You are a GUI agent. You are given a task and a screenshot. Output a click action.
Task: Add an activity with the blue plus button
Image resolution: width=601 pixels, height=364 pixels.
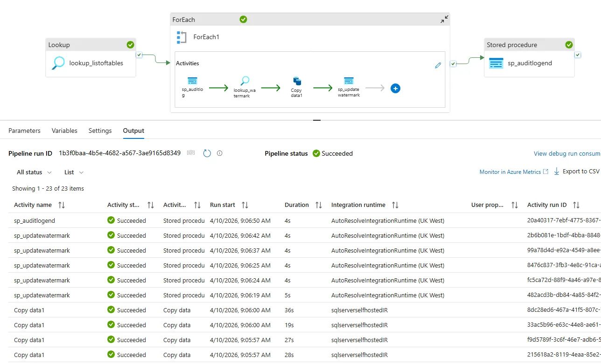click(395, 88)
